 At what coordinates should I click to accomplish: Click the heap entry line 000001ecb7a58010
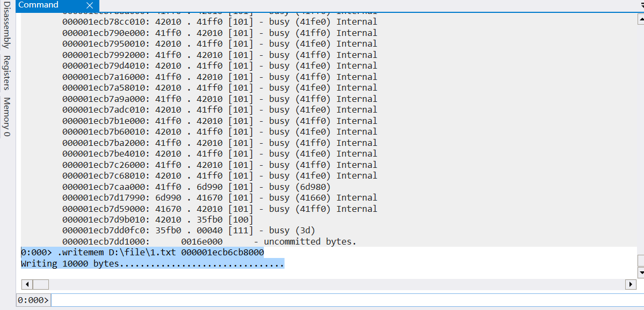point(220,88)
